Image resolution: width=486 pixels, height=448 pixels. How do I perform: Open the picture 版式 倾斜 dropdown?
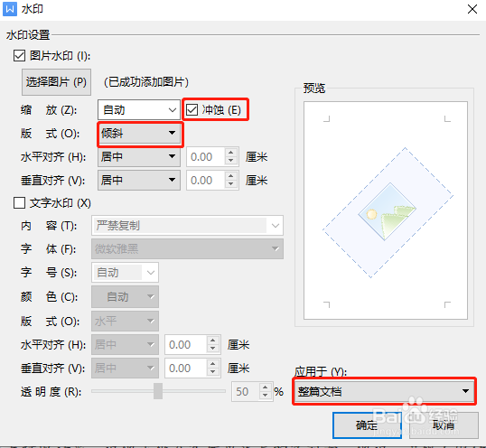point(139,134)
